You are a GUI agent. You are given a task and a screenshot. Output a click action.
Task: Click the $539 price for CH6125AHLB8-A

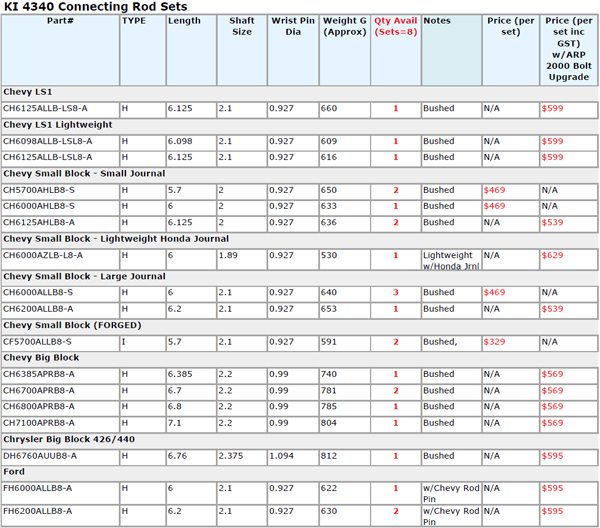[x=553, y=222]
